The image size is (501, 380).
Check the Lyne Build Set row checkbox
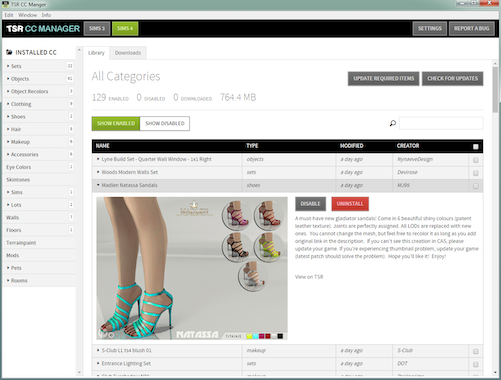pyautogui.click(x=476, y=160)
